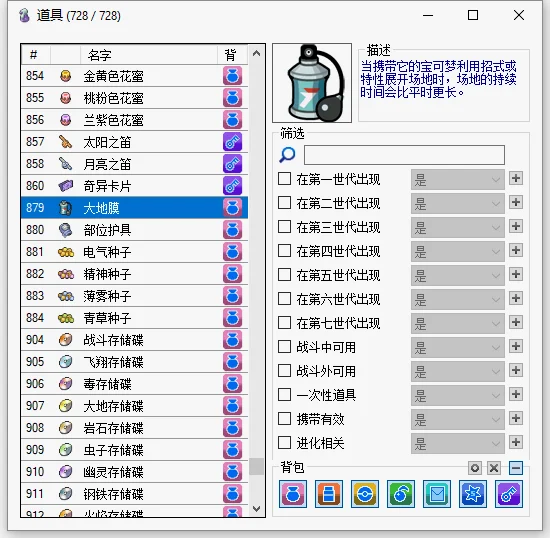This screenshot has width=550, height=538.
Task: Open the dropdown next to 在第三世代出现
Action: coord(458,227)
